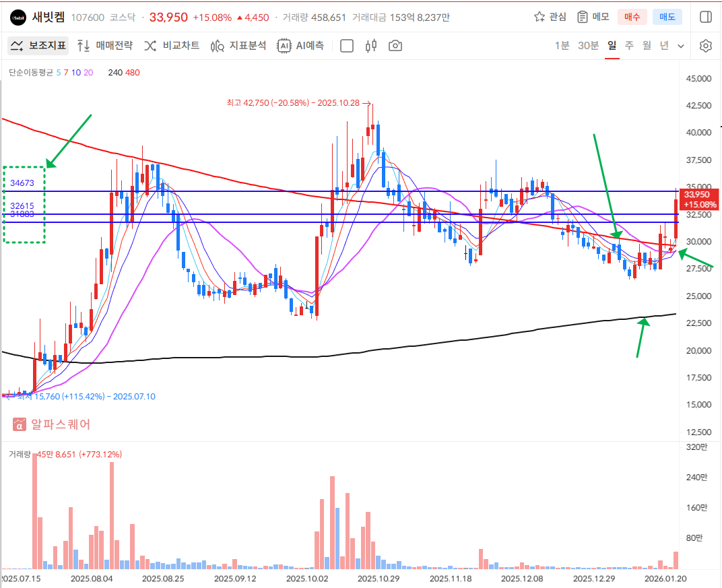Open the 보조지표 indicators panel

pos(38,46)
